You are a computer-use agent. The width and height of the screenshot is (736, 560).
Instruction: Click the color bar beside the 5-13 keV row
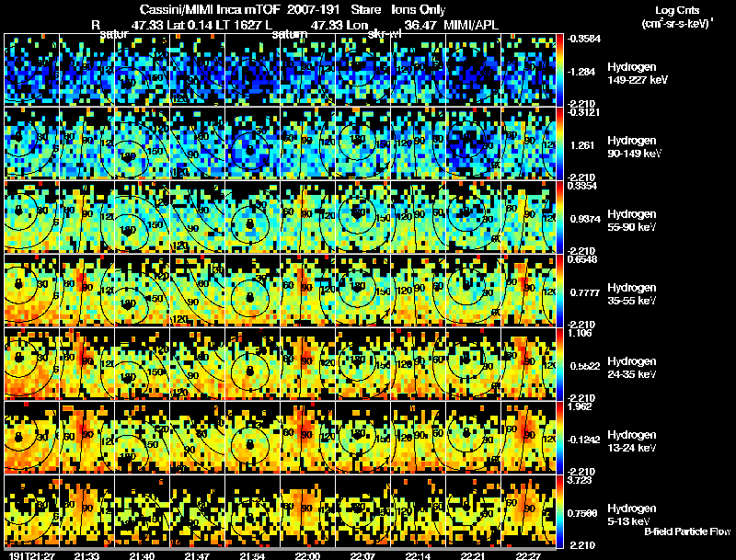[559, 511]
